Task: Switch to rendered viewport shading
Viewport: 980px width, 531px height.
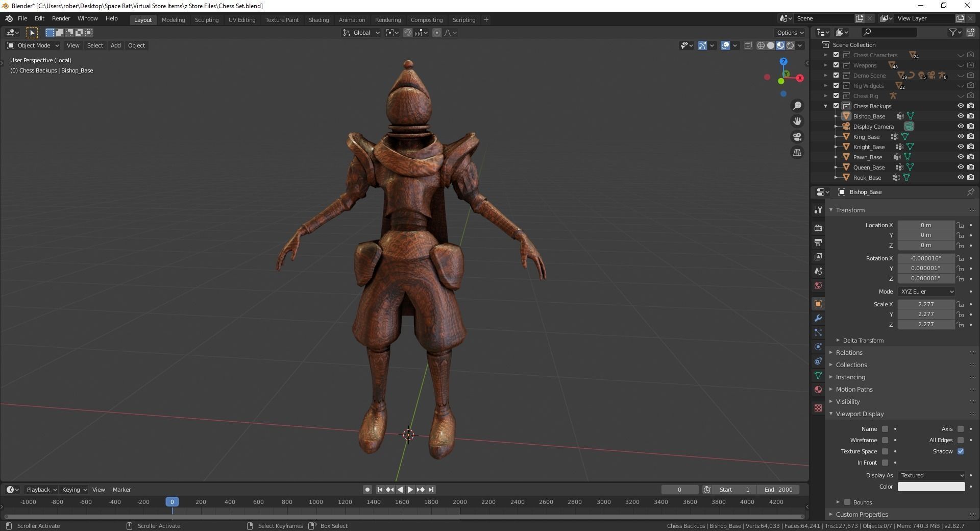Action: 790,45
